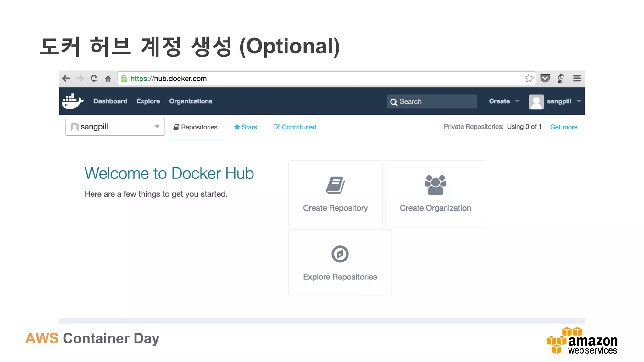Click the Get more link

pyautogui.click(x=563, y=127)
